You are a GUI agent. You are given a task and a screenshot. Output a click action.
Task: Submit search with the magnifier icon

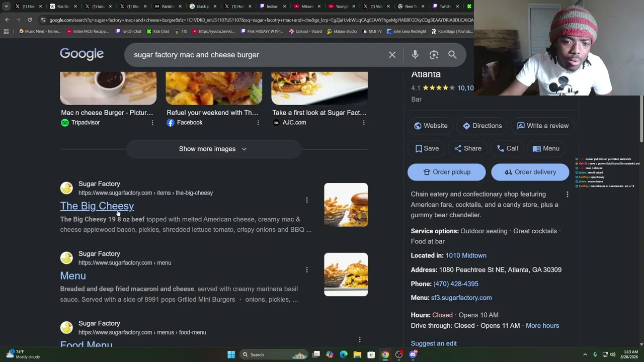coord(452,55)
